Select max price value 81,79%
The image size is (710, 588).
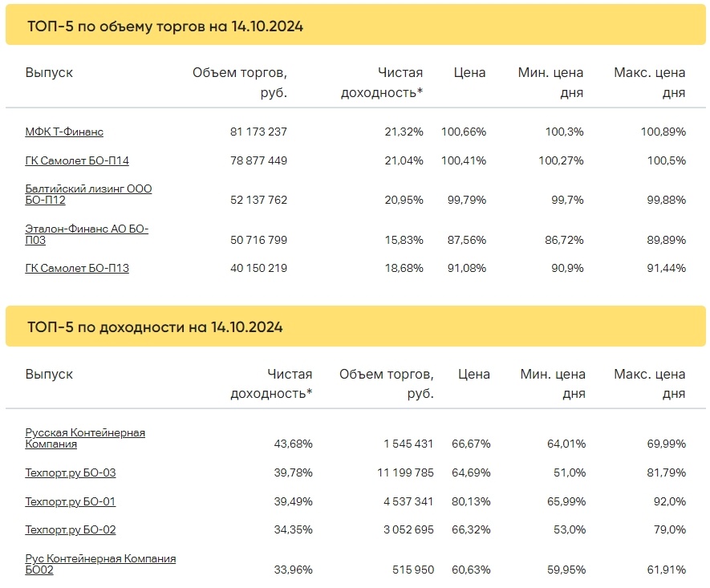(667, 473)
